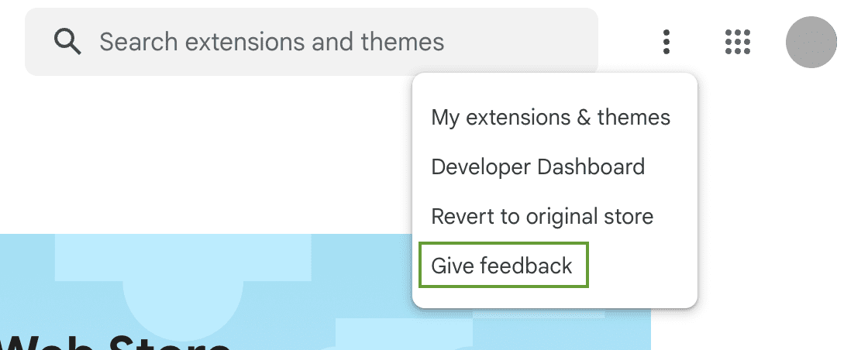Go to your extensions and themes list
The image size is (868, 350).
(x=550, y=118)
